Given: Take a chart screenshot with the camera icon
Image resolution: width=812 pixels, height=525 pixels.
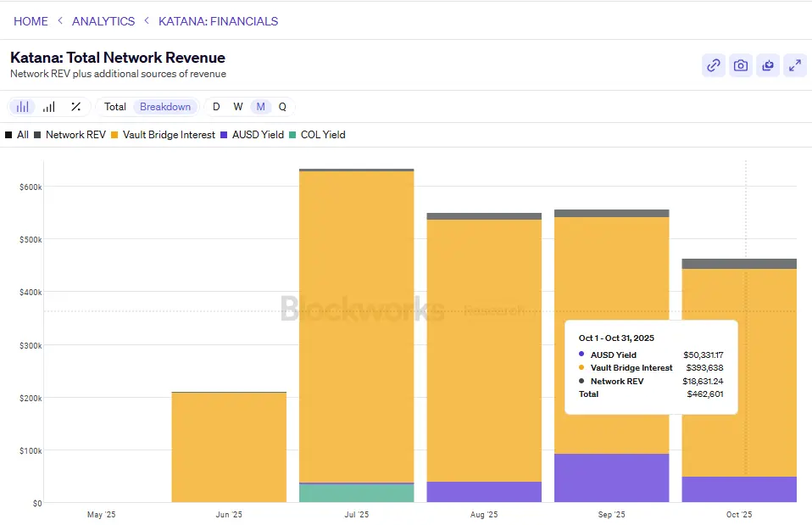Looking at the screenshot, I should pos(741,65).
